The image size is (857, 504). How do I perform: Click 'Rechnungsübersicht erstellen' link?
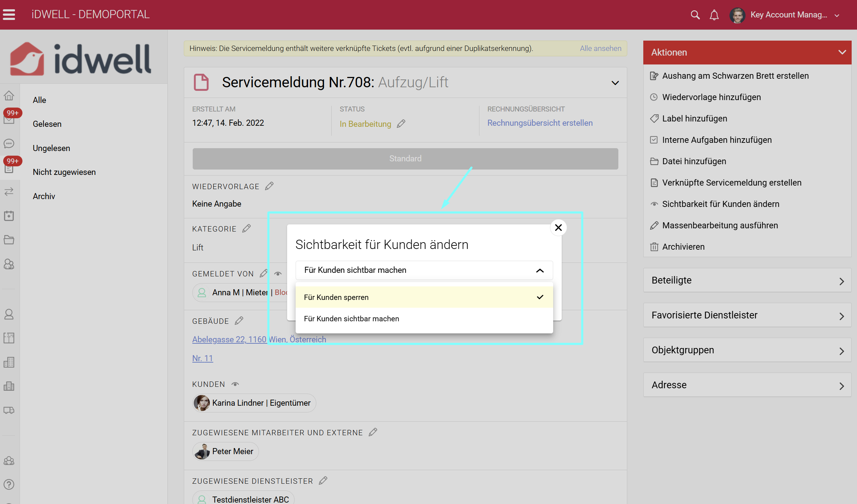pos(540,123)
